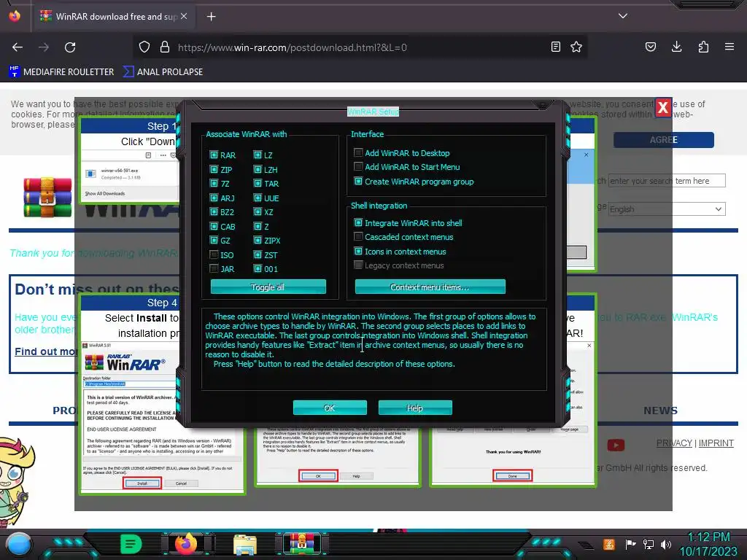
Task: Open the IMPRINT footer link
Action: (716, 443)
